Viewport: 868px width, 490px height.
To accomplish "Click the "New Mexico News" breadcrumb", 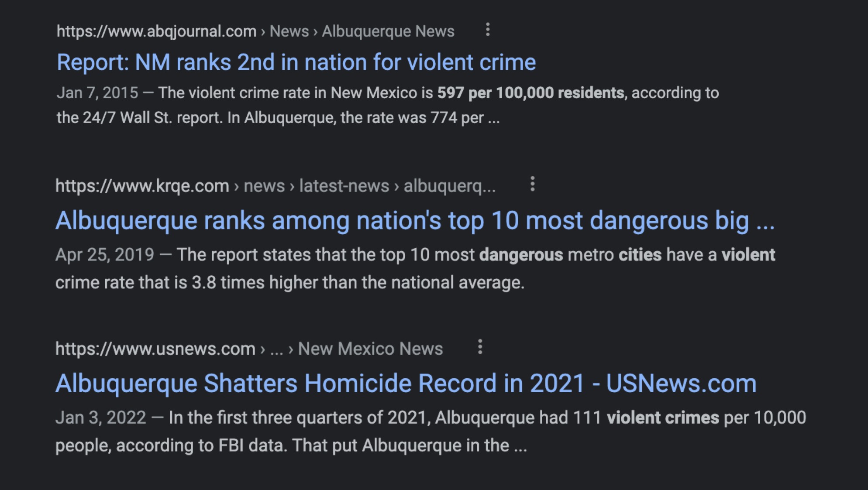I will coord(370,349).
